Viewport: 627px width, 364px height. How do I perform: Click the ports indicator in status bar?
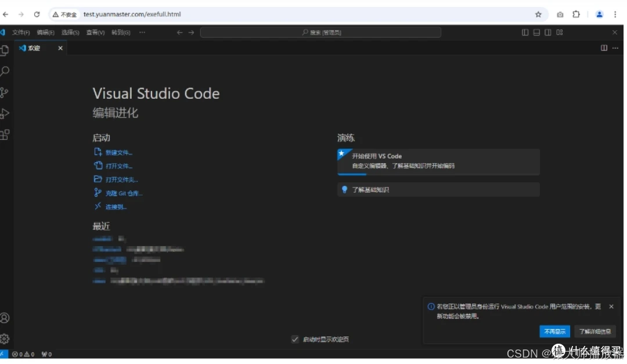coord(46,354)
